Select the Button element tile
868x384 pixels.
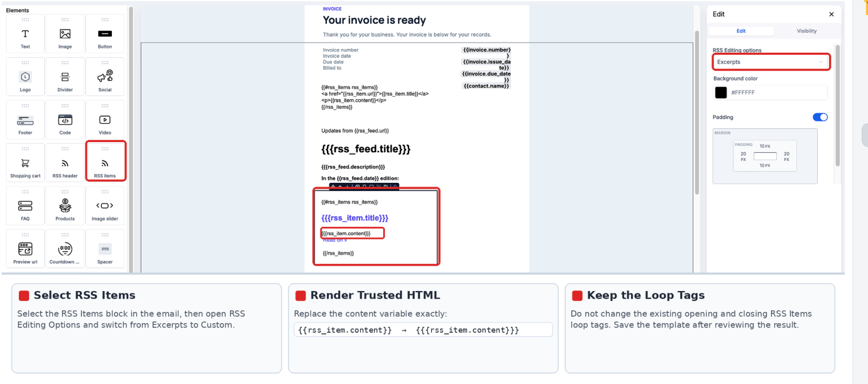(105, 35)
